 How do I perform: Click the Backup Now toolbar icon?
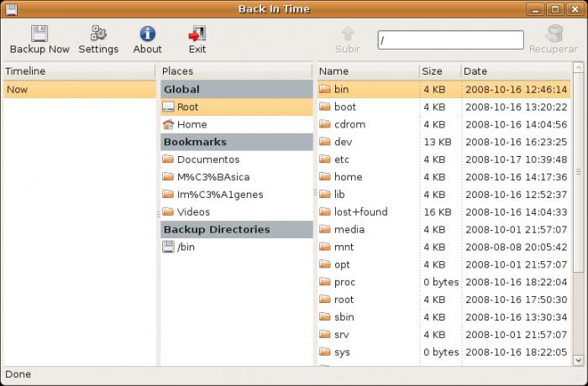(39, 34)
